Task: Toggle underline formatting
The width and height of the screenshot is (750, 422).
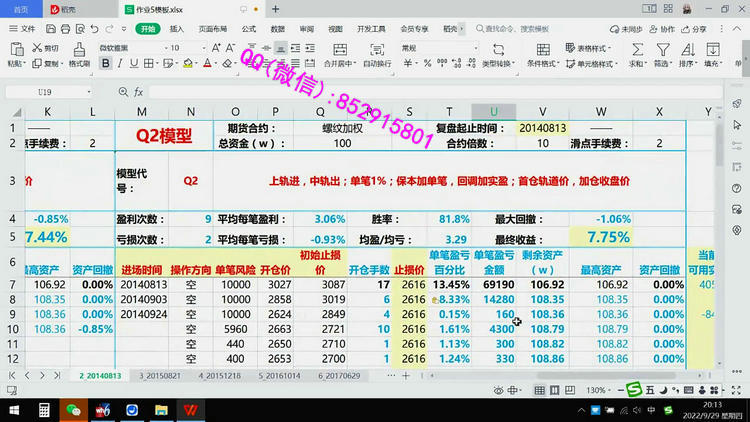Action: 135,64
